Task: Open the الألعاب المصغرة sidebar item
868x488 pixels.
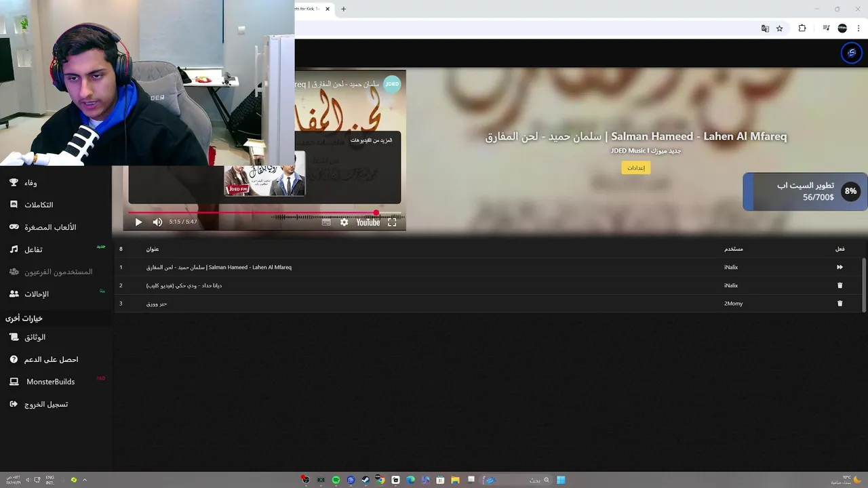Action: click(x=56, y=227)
